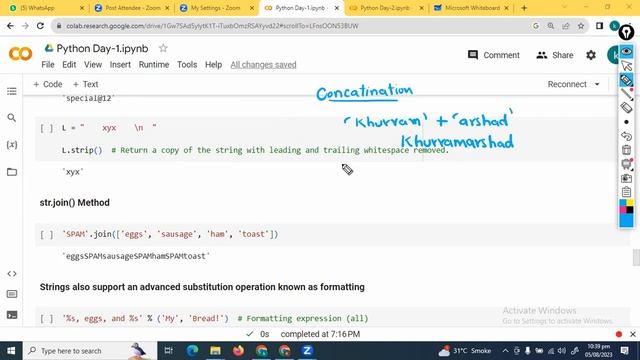Run the formatting expression cell

point(47,319)
